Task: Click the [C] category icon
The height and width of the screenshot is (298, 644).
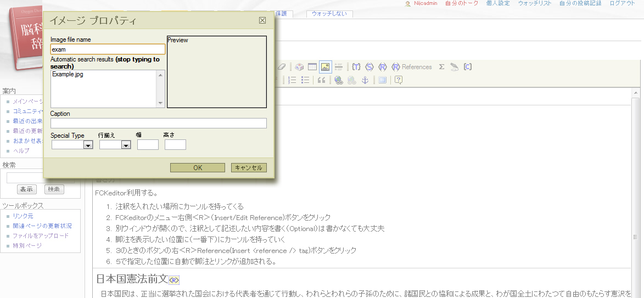Action: (x=468, y=67)
